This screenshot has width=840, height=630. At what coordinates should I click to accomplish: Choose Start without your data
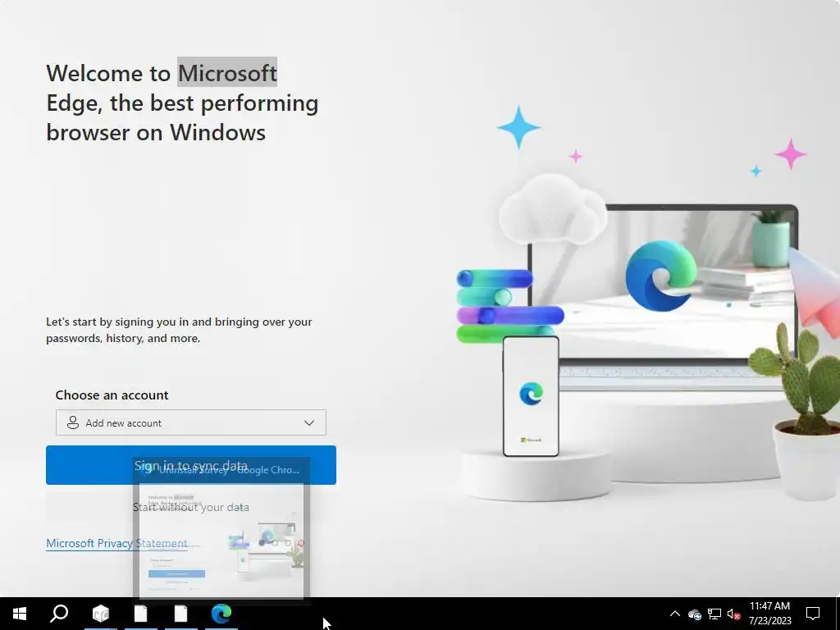click(190, 507)
